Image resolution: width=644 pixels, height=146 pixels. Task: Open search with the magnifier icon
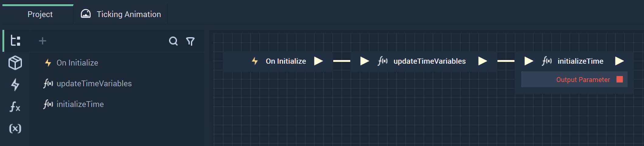pyautogui.click(x=173, y=41)
